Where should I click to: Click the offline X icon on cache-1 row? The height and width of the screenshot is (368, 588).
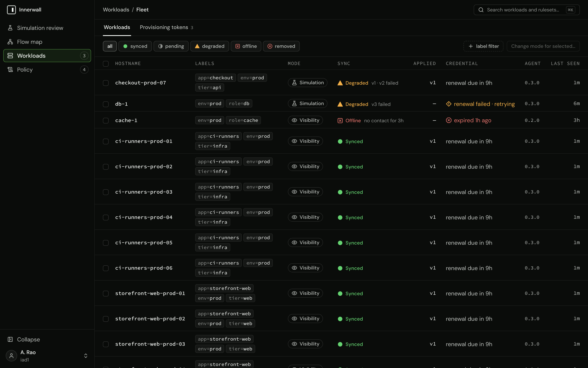tap(340, 120)
